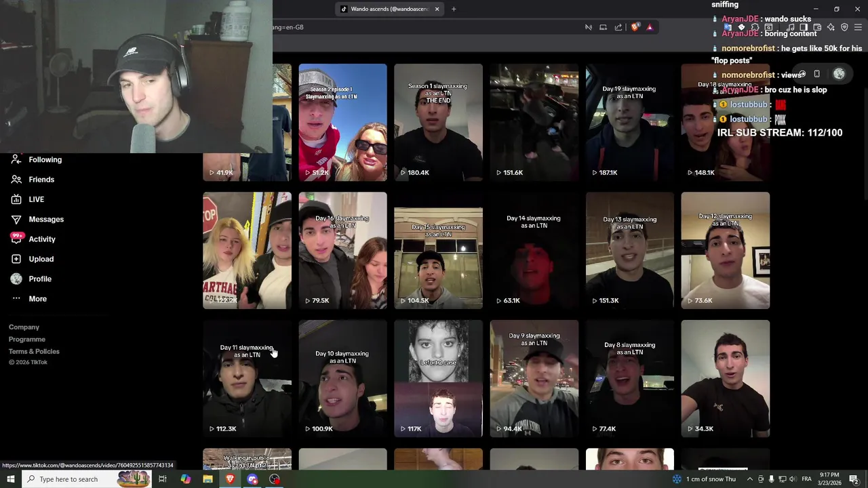Open the Day 8 slaymaxxing video
This screenshot has width=868, height=488.
click(630, 379)
